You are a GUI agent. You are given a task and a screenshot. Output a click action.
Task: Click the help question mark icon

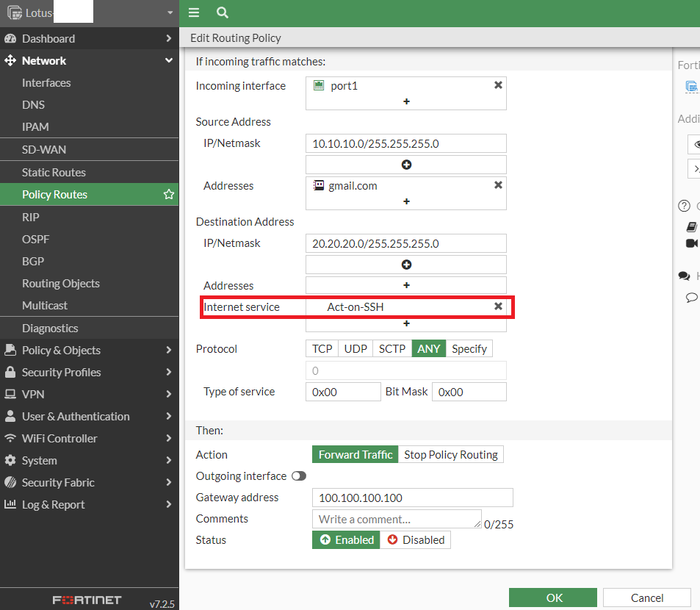point(684,206)
